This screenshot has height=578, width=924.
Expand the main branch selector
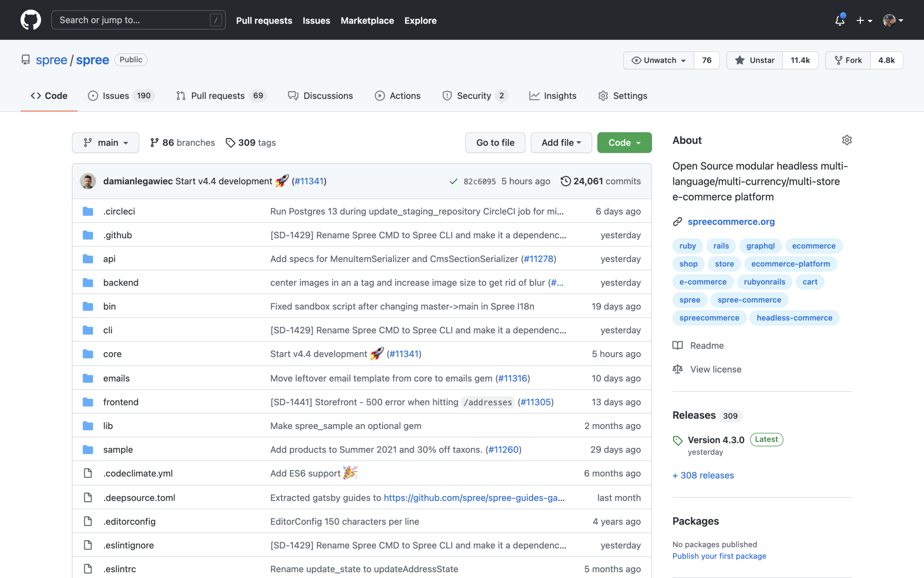click(105, 142)
